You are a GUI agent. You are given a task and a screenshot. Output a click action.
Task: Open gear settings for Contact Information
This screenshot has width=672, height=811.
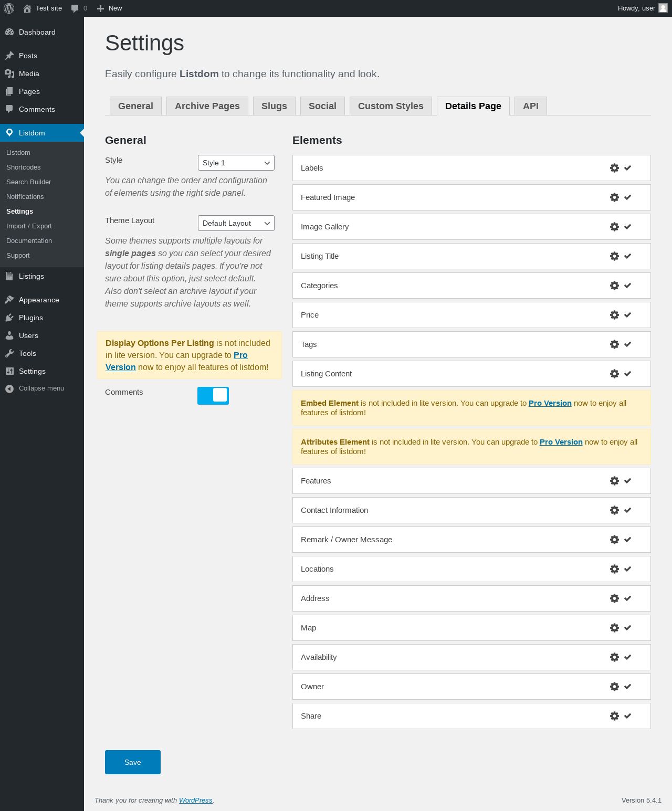tap(614, 510)
